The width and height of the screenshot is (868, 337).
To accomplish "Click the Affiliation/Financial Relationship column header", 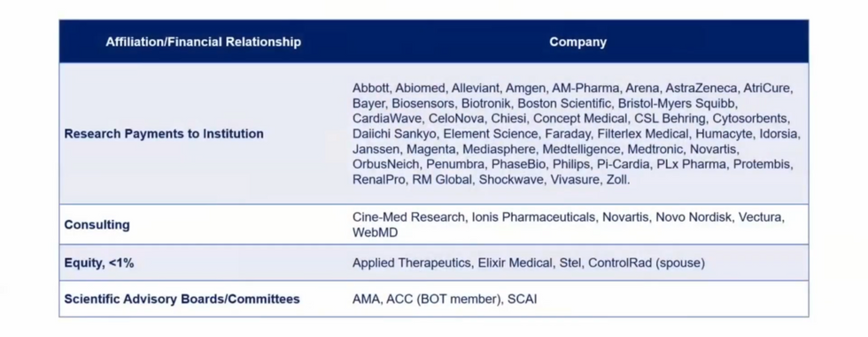I will 203,43.
